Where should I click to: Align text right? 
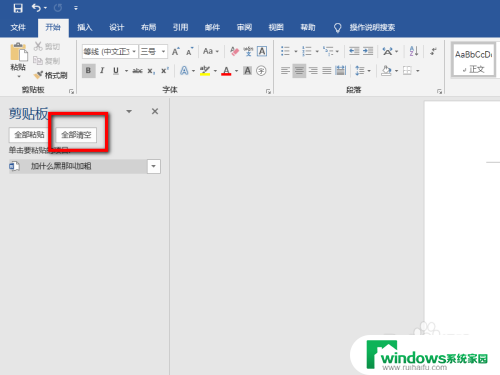tap(313, 71)
